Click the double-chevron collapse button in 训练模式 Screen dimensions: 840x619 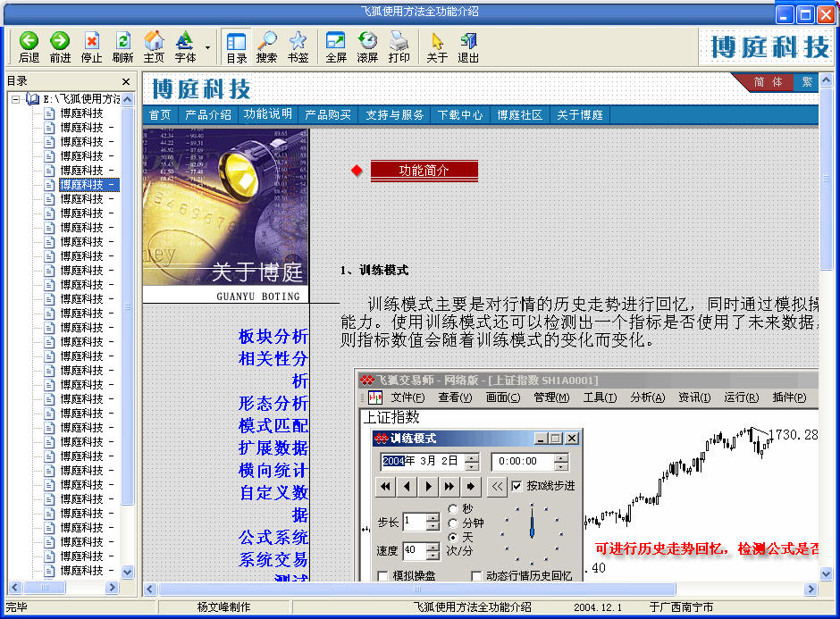497,486
